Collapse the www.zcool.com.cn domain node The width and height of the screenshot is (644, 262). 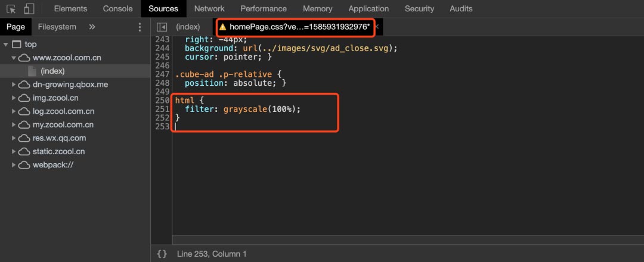[14, 58]
